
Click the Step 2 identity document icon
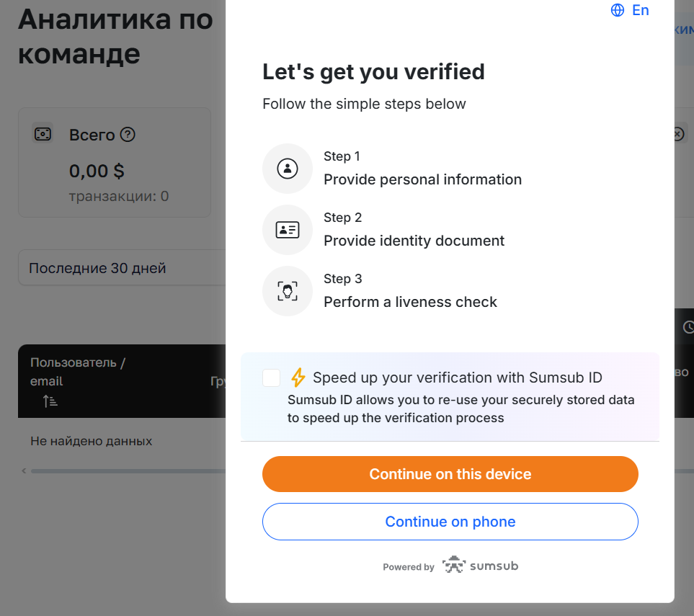[288, 230]
